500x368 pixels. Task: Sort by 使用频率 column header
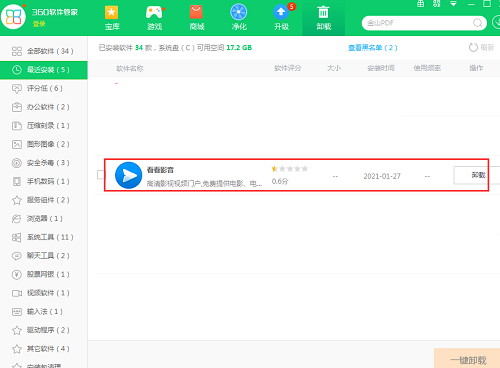[427, 68]
